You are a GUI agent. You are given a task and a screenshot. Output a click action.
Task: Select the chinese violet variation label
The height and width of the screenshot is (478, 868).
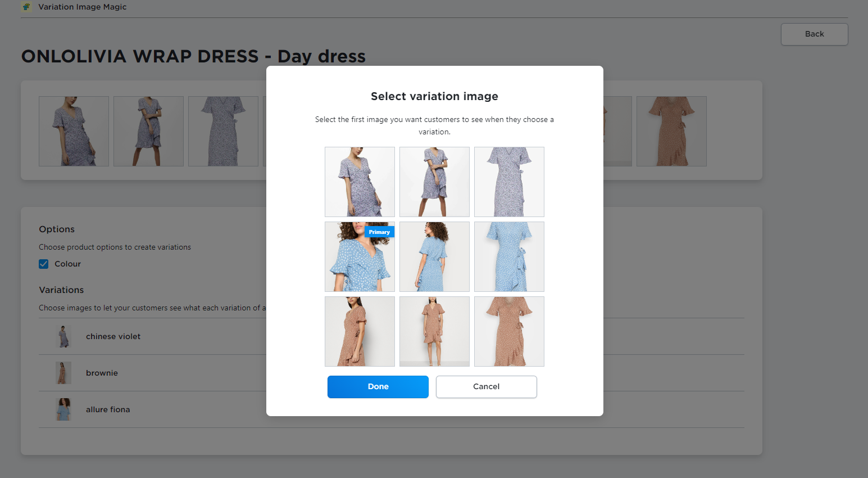[x=113, y=336]
